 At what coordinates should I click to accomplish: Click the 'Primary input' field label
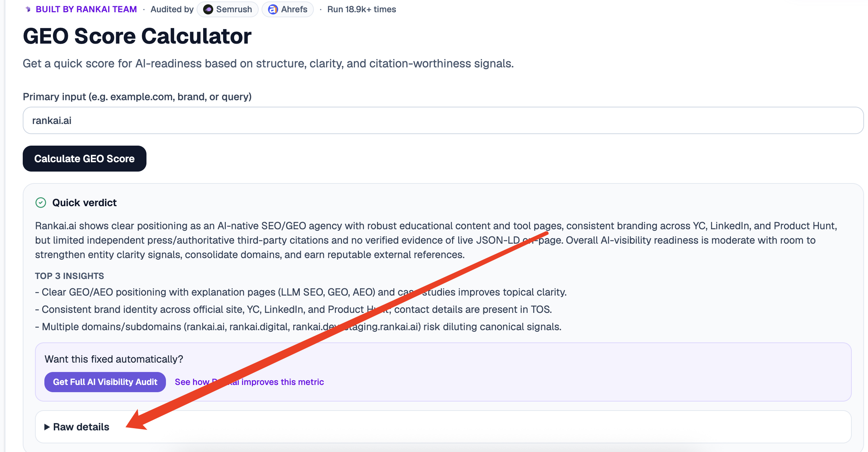tap(137, 97)
